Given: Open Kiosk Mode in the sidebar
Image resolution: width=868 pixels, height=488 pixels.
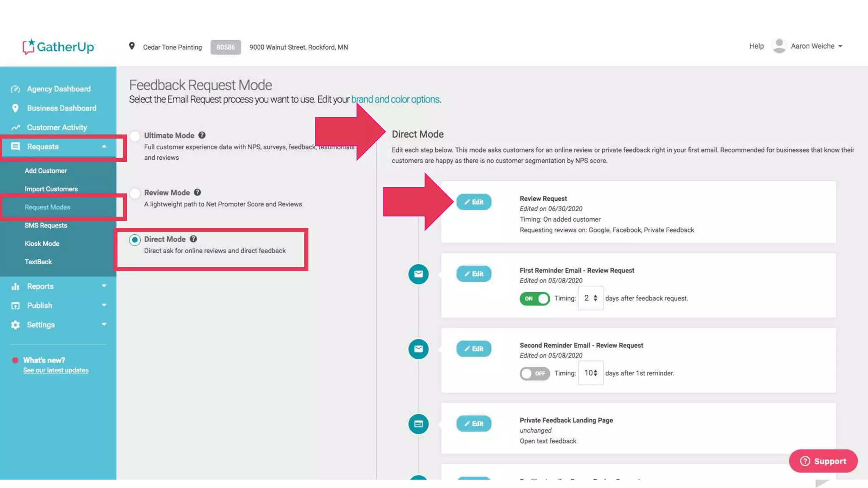Looking at the screenshot, I should point(42,244).
